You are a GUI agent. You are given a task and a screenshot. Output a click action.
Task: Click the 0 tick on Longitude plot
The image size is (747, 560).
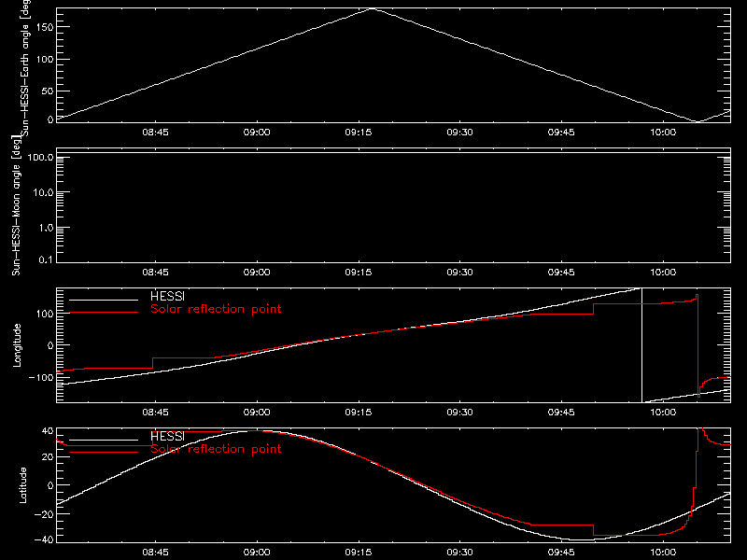(x=51, y=345)
